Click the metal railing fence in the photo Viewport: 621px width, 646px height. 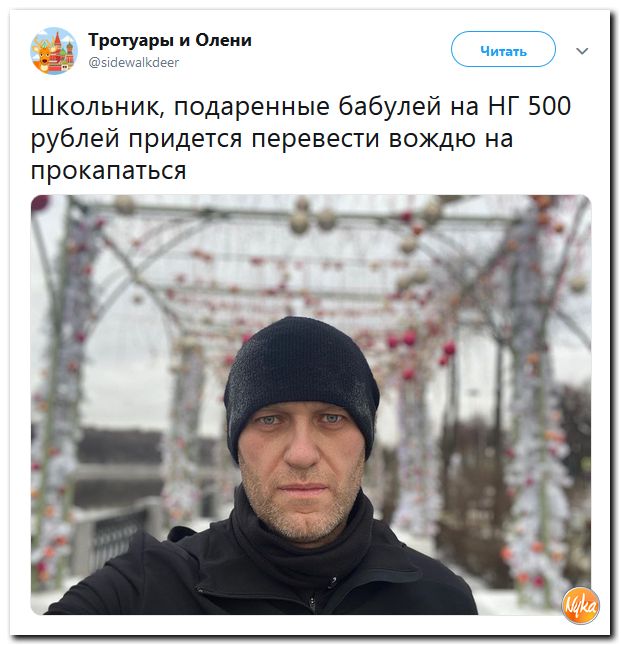(x=117, y=536)
